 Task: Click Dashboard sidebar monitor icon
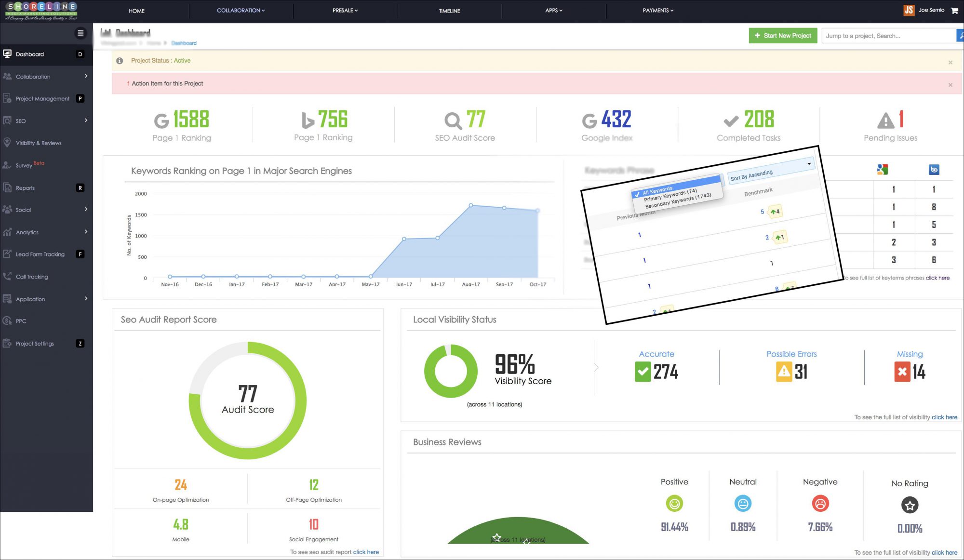point(7,54)
